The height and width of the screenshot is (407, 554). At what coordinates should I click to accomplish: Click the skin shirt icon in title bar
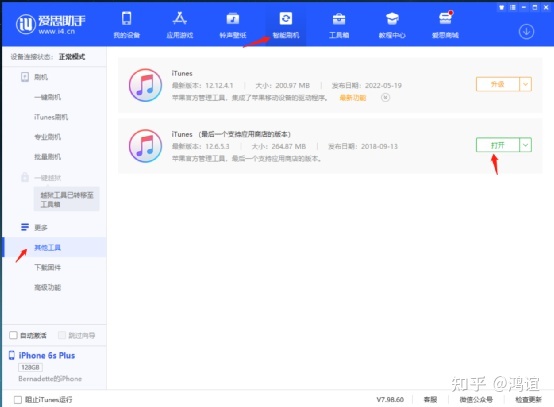[501, 7]
